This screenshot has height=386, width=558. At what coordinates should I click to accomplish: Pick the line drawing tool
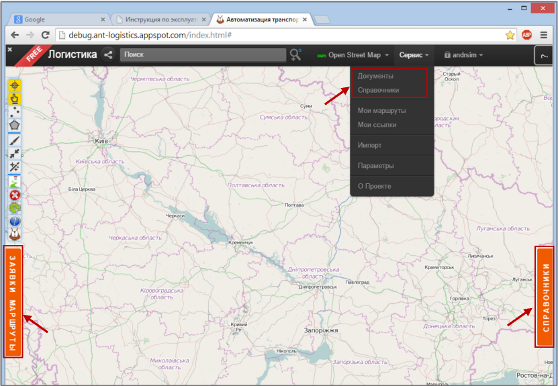click(15, 141)
